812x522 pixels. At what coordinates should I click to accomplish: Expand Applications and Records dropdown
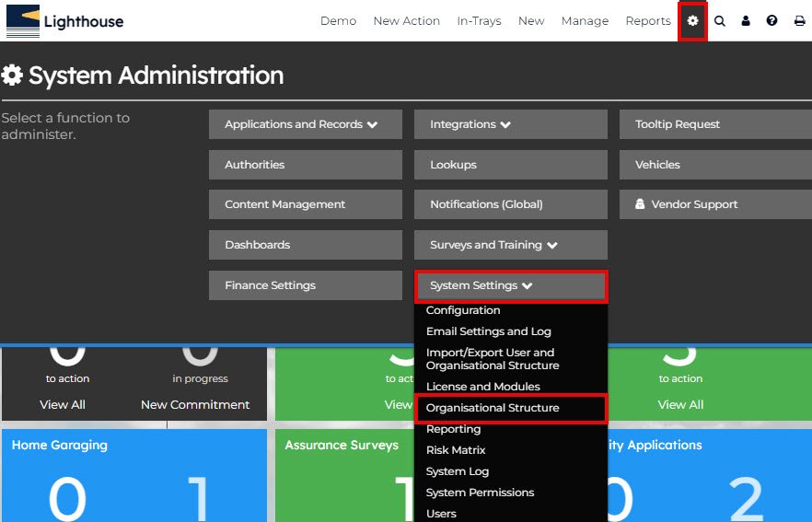pos(305,124)
